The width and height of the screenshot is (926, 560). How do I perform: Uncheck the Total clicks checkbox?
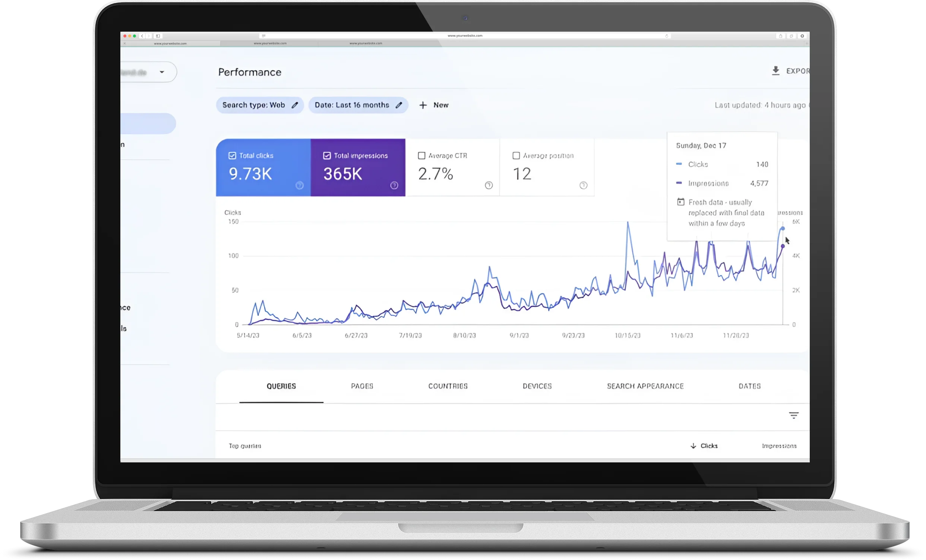pyautogui.click(x=232, y=156)
